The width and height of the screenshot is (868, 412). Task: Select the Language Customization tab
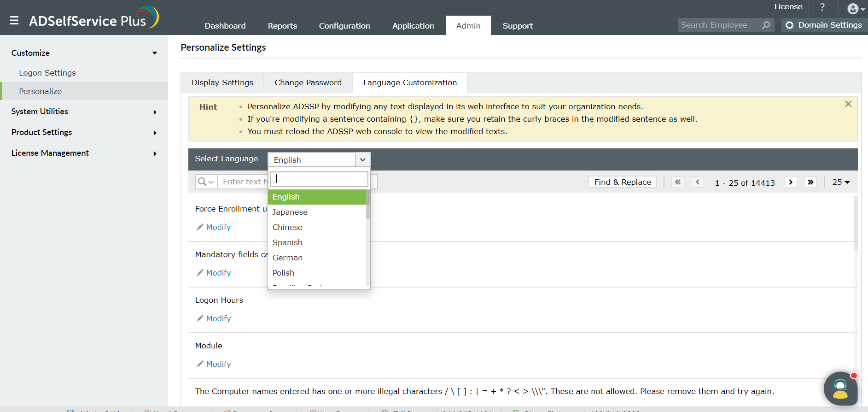[x=410, y=82]
